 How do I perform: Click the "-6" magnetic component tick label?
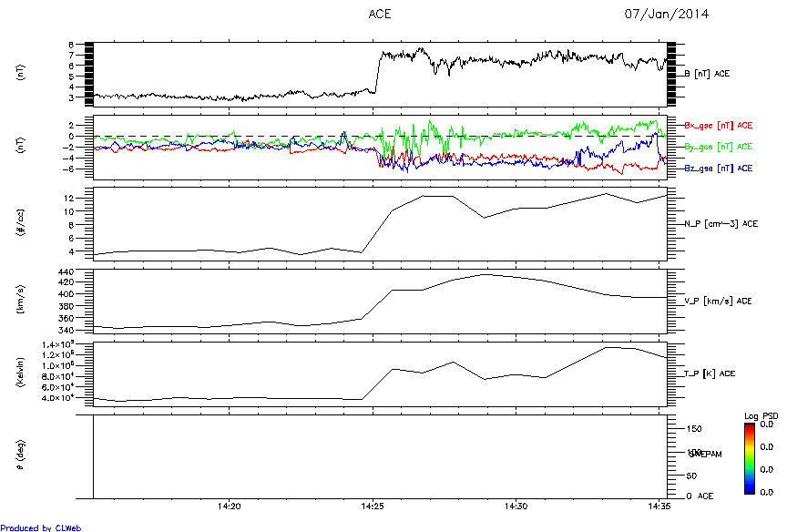tap(69, 169)
